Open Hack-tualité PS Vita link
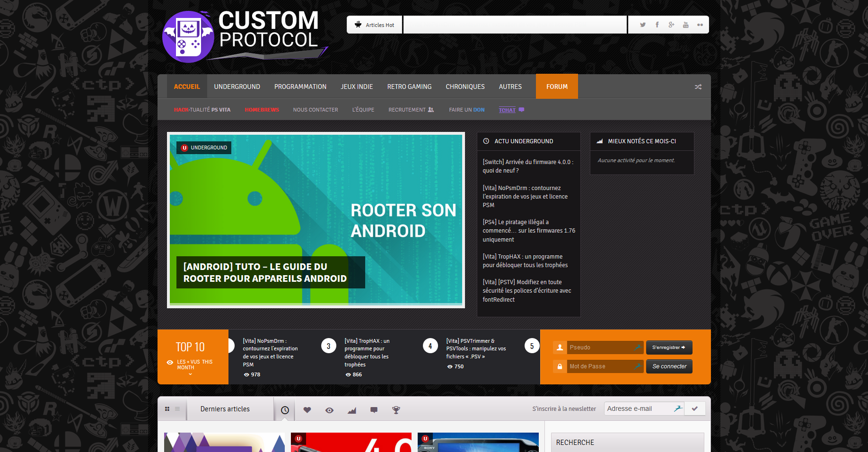This screenshot has height=452, width=868. (x=202, y=110)
